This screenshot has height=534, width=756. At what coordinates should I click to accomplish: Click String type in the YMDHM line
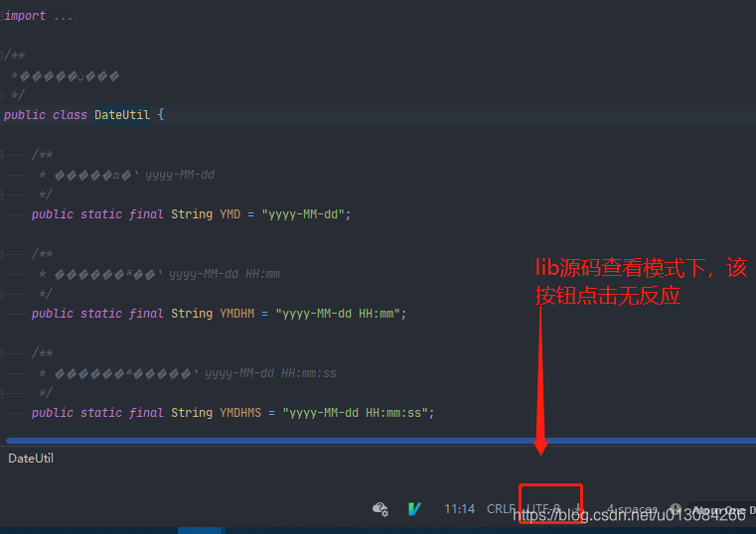(192, 314)
